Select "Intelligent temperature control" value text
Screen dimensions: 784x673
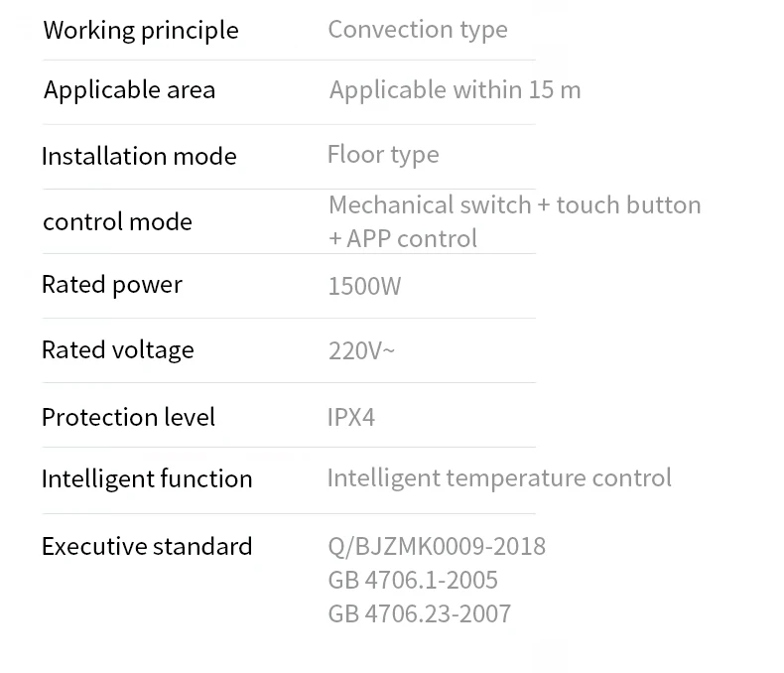[x=499, y=478]
